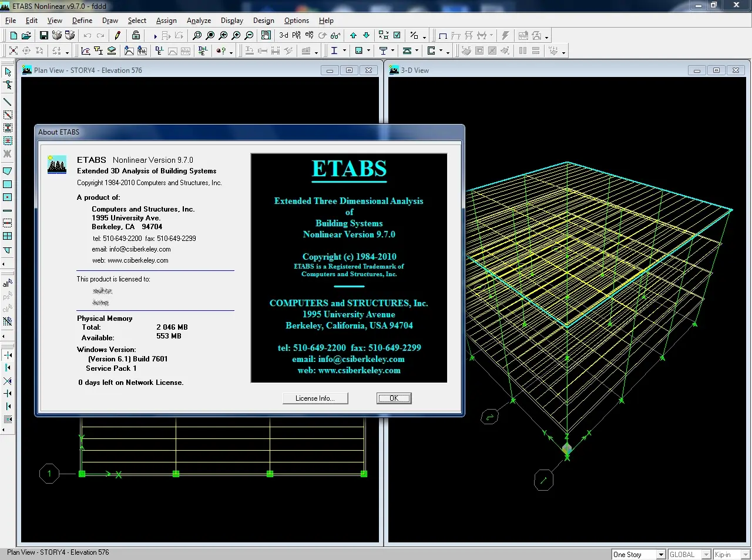Screen dimensions: 752x560
Task: Click the Elevation view toolbar icon
Action: [x=309, y=35]
